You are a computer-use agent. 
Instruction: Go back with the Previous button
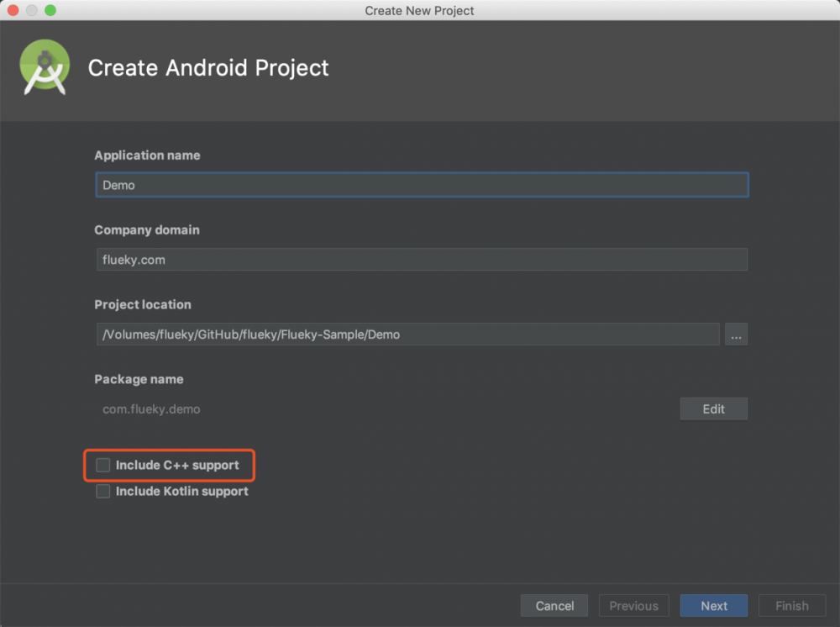point(633,605)
